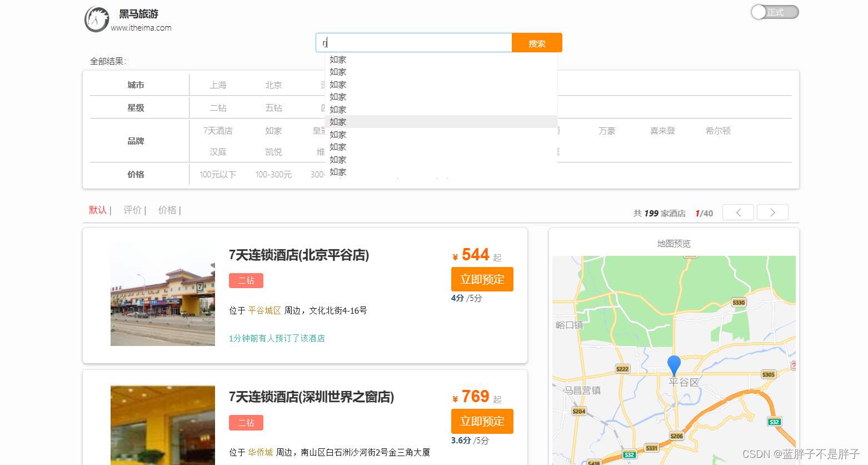
Task: Click the horse logo icon
Action: (97, 19)
